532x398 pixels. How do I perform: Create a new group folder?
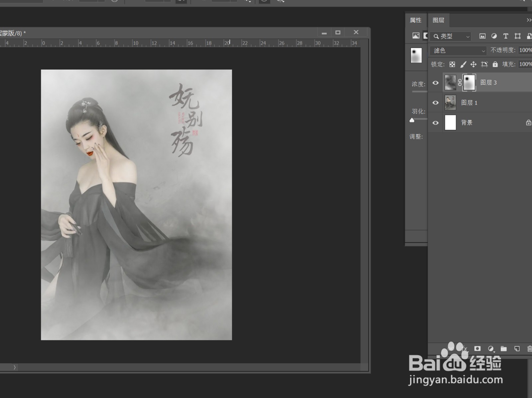point(504,349)
